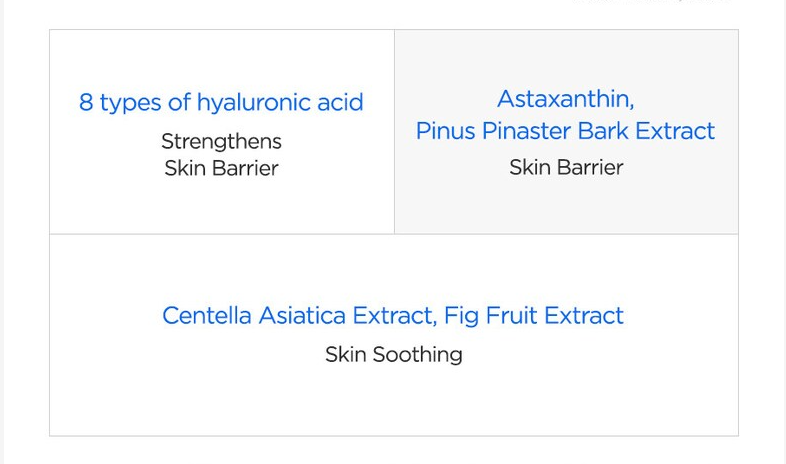
Task: Click the "Skin Soothing" label
Action: pyautogui.click(x=394, y=355)
